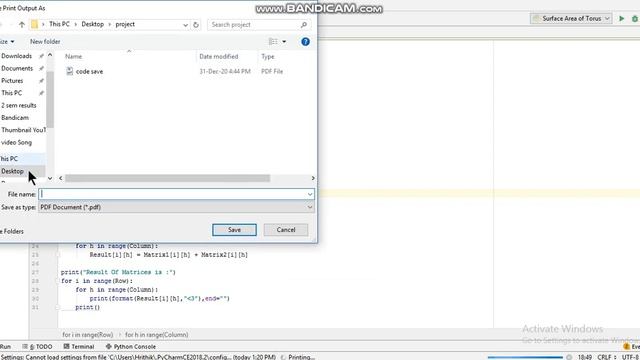Click the UTF-8 encoding indicator
The width and height of the screenshot is (640, 360).
(x=631, y=357)
